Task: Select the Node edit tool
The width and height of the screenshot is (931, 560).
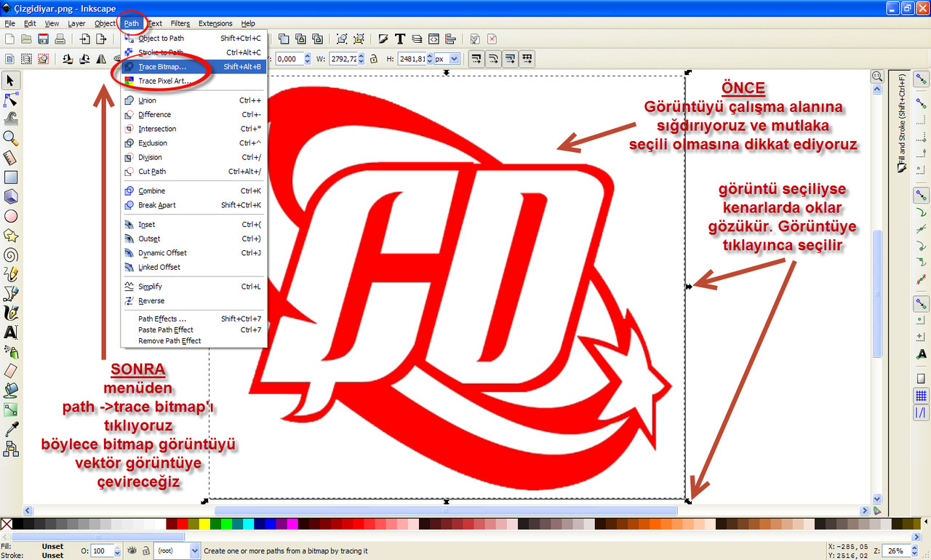Action: [11, 100]
